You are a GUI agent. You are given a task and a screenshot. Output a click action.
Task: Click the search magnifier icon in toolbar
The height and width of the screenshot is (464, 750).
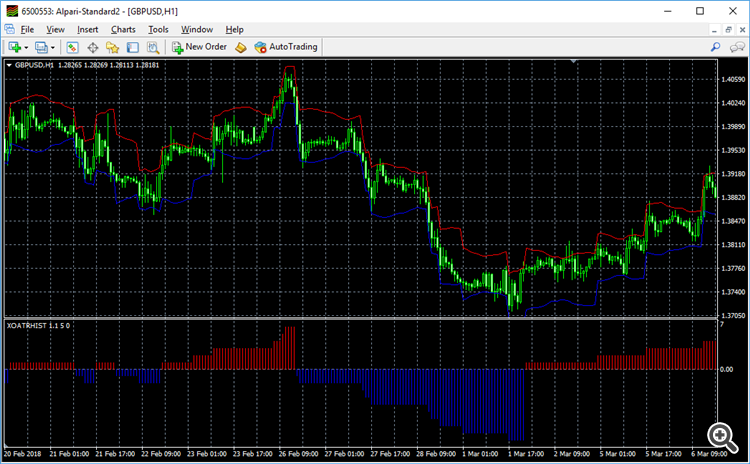(716, 47)
